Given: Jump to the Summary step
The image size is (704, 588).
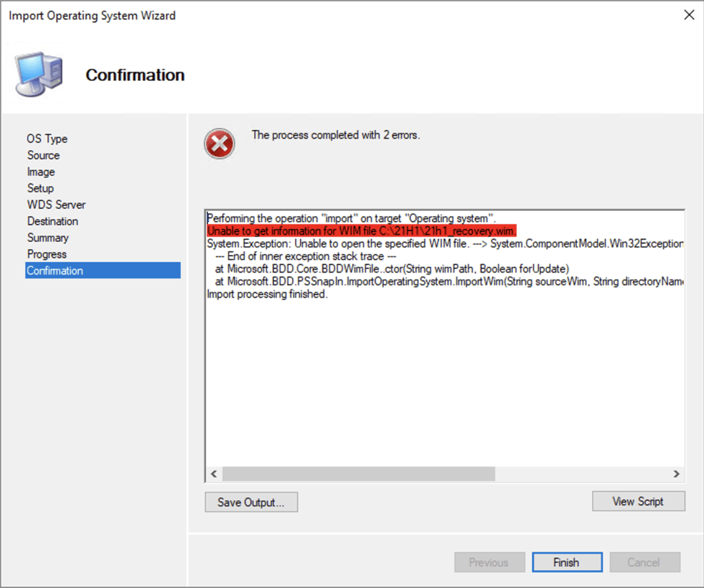Looking at the screenshot, I should pyautogui.click(x=47, y=238).
